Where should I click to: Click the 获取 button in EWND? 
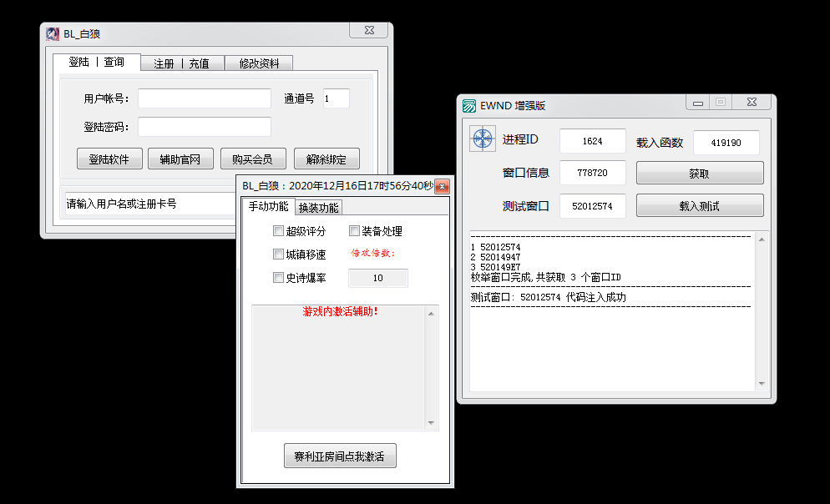pyautogui.click(x=699, y=174)
